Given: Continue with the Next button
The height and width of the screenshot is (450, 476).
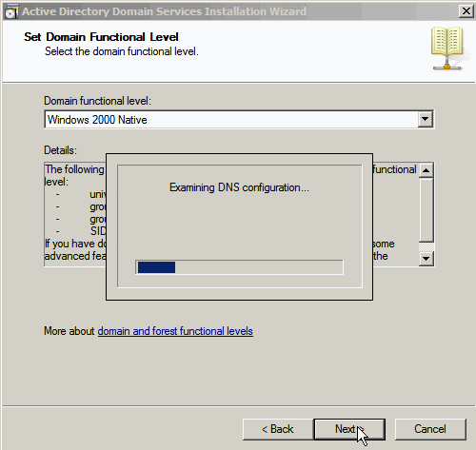Looking at the screenshot, I should [x=349, y=429].
